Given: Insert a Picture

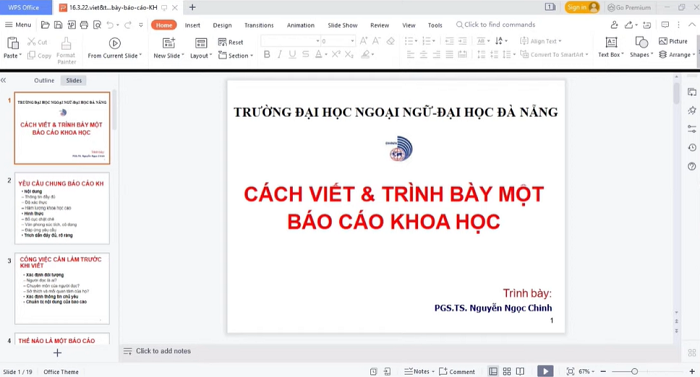Looking at the screenshot, I should (673, 41).
